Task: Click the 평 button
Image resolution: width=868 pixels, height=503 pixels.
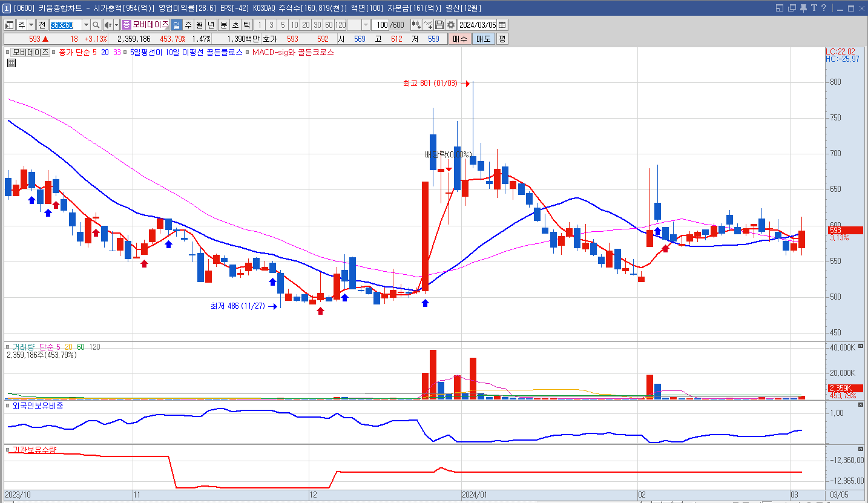Action: tap(502, 39)
